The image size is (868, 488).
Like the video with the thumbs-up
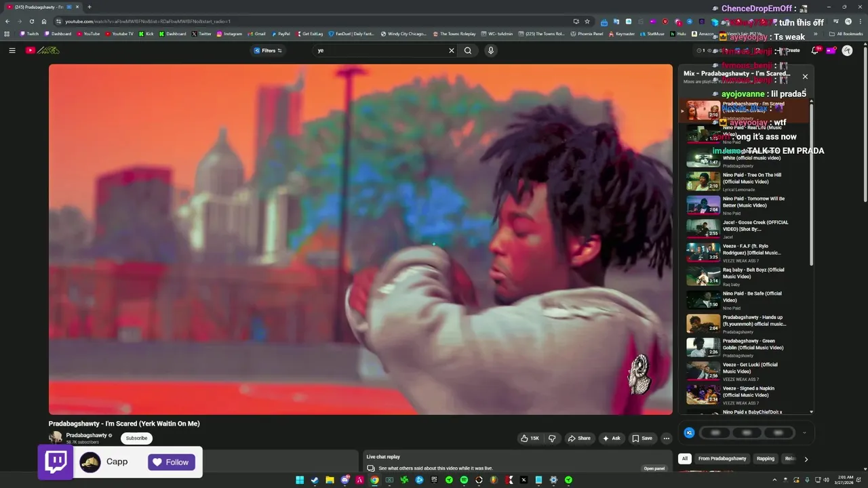(x=530, y=439)
